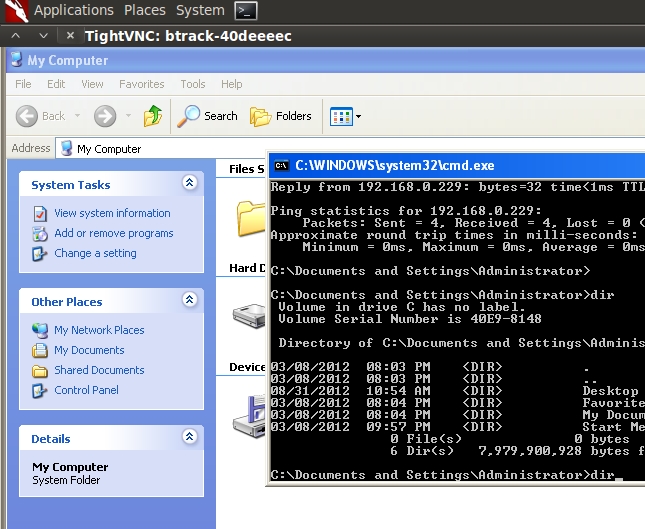Launch the terminal from top panel

click(x=246, y=11)
